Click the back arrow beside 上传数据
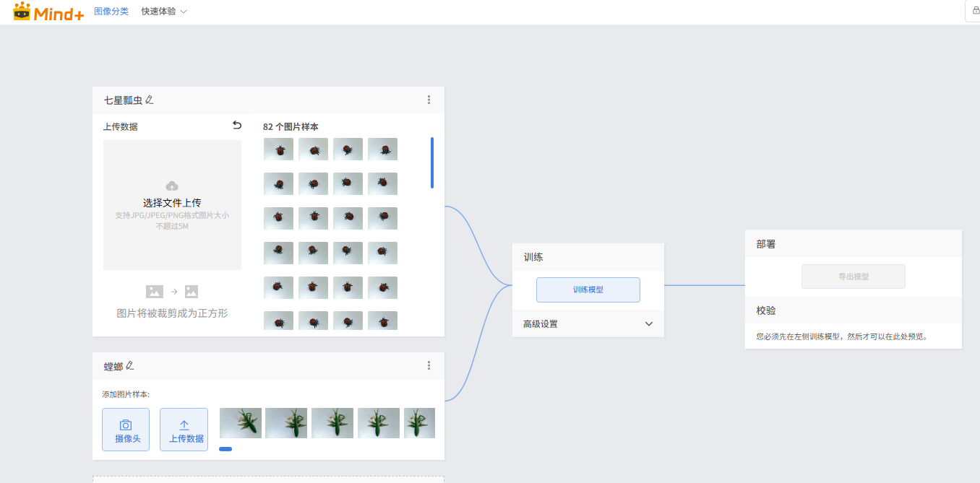 [x=236, y=126]
